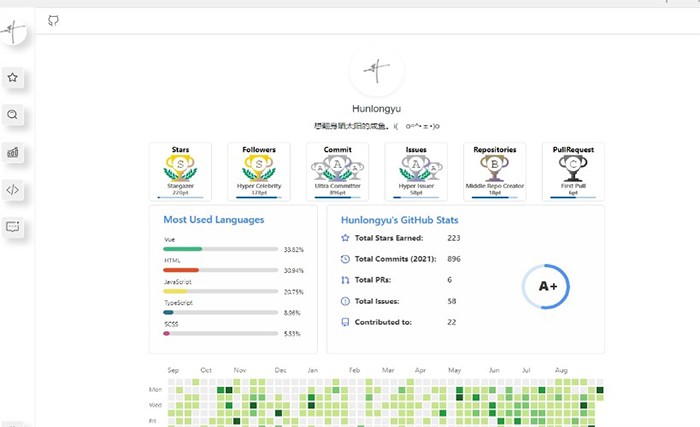
Task: Open the chat message sidebar icon
Action: pos(12,227)
